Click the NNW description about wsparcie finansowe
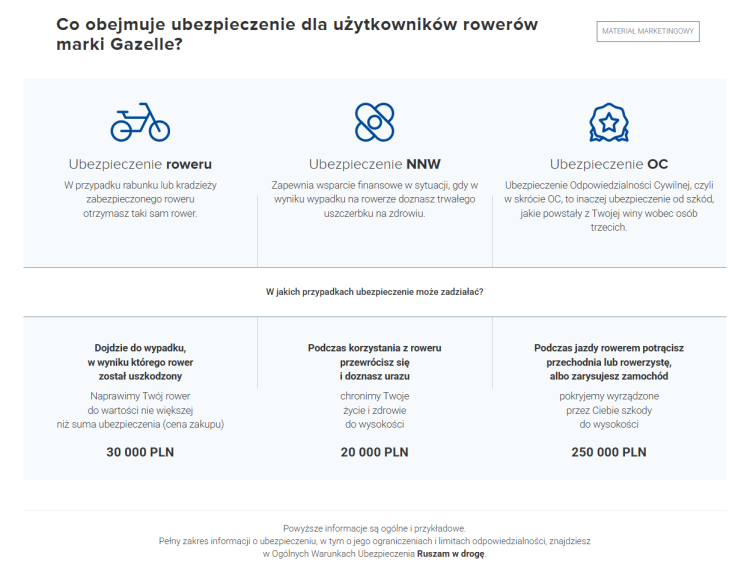 coord(375,199)
